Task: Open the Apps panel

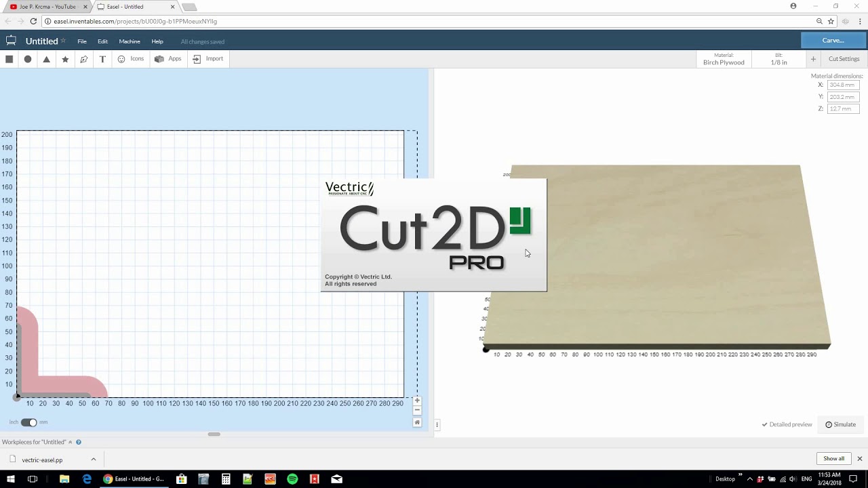Action: (168, 59)
